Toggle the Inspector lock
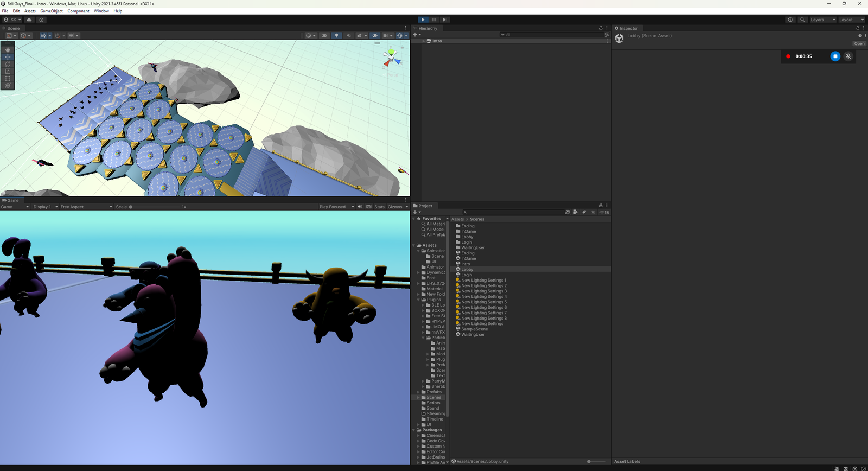Image resolution: width=868 pixels, height=471 pixels. pyautogui.click(x=858, y=28)
